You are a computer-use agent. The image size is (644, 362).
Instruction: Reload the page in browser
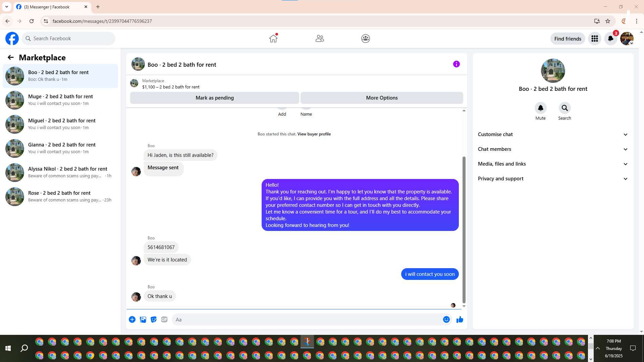(x=32, y=21)
